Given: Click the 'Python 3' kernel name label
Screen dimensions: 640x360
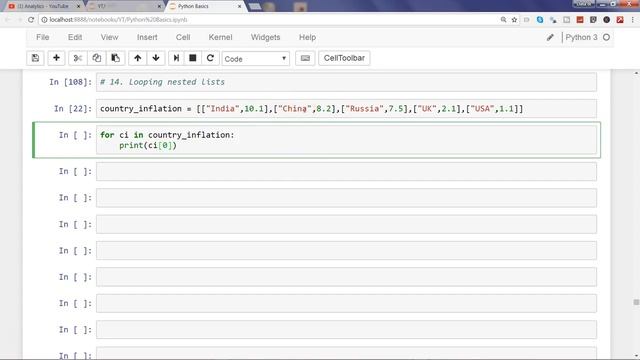Looking at the screenshot, I should pos(581,37).
